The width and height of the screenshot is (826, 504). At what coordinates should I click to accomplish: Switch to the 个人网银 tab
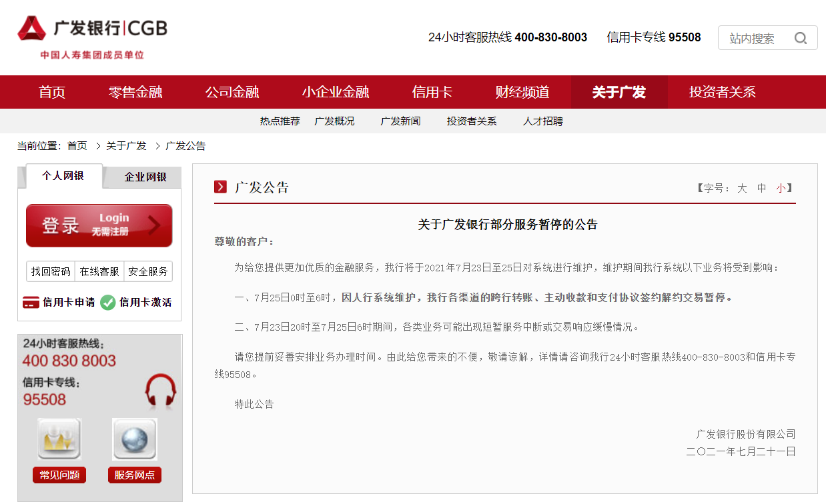(64, 176)
